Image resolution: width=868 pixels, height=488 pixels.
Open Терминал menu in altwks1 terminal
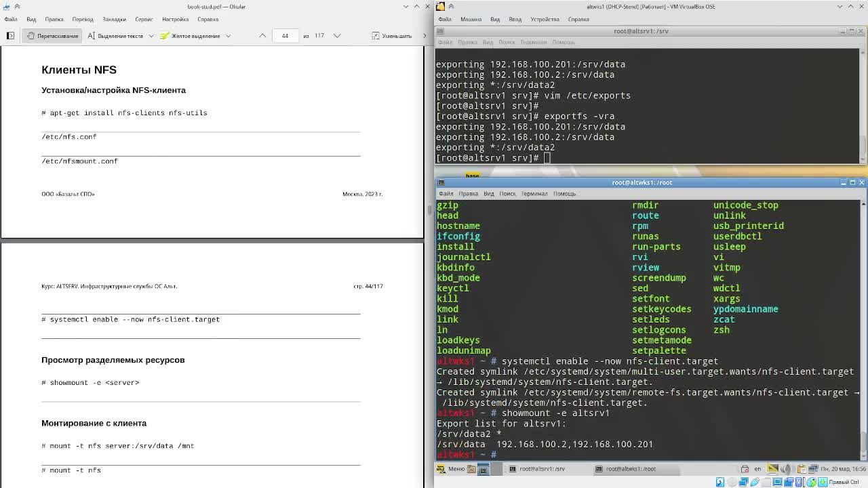534,194
